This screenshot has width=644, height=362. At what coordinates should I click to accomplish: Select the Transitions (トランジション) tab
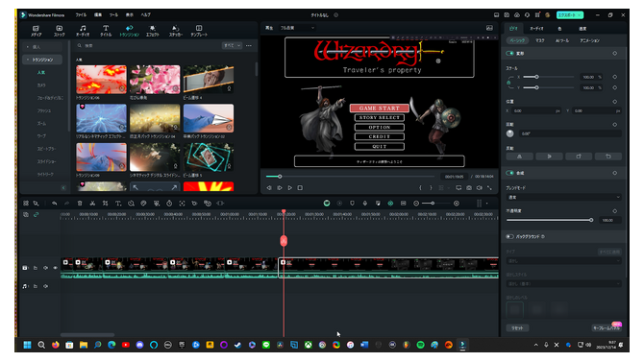point(129,31)
